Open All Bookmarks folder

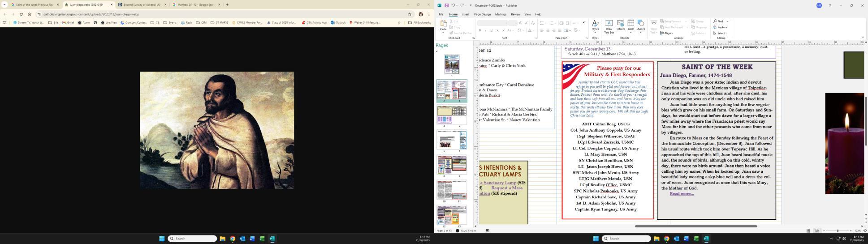(419, 22)
